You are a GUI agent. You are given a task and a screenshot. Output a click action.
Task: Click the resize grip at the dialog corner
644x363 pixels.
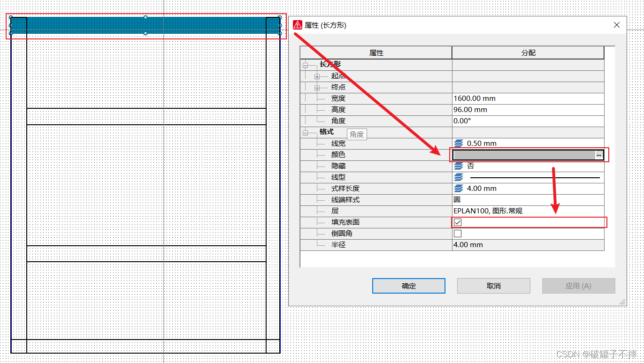point(622,302)
